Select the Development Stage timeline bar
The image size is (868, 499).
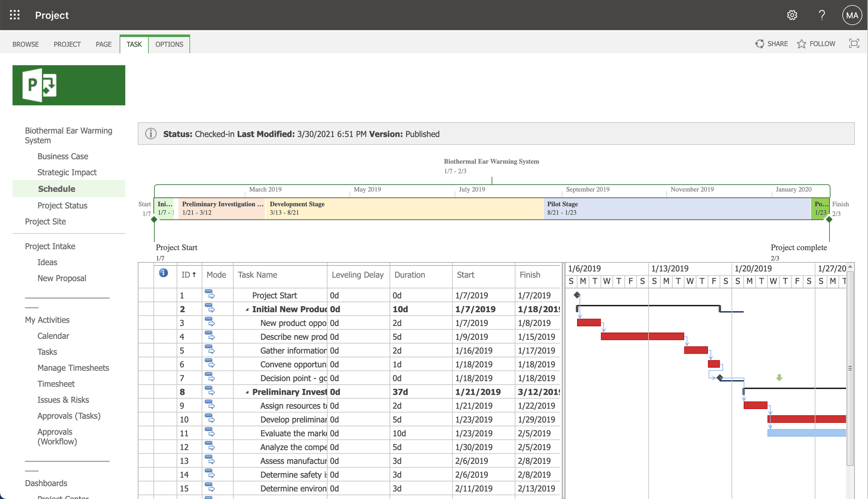point(404,208)
